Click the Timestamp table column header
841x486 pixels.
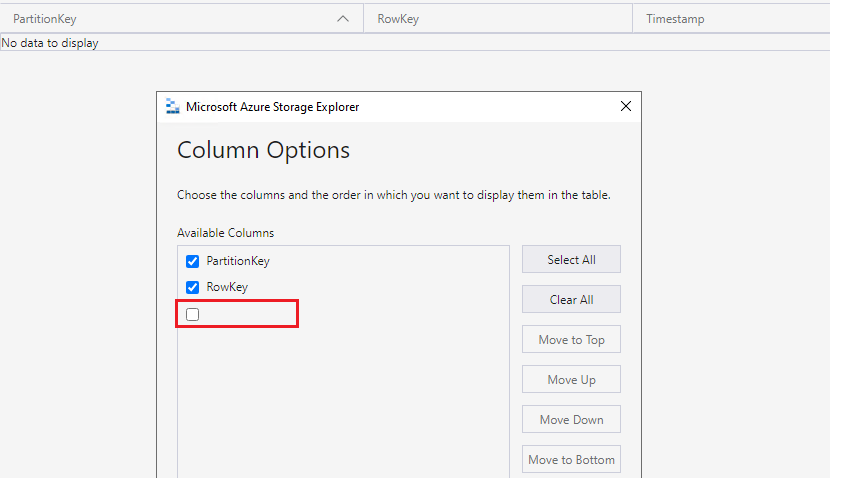pos(676,19)
